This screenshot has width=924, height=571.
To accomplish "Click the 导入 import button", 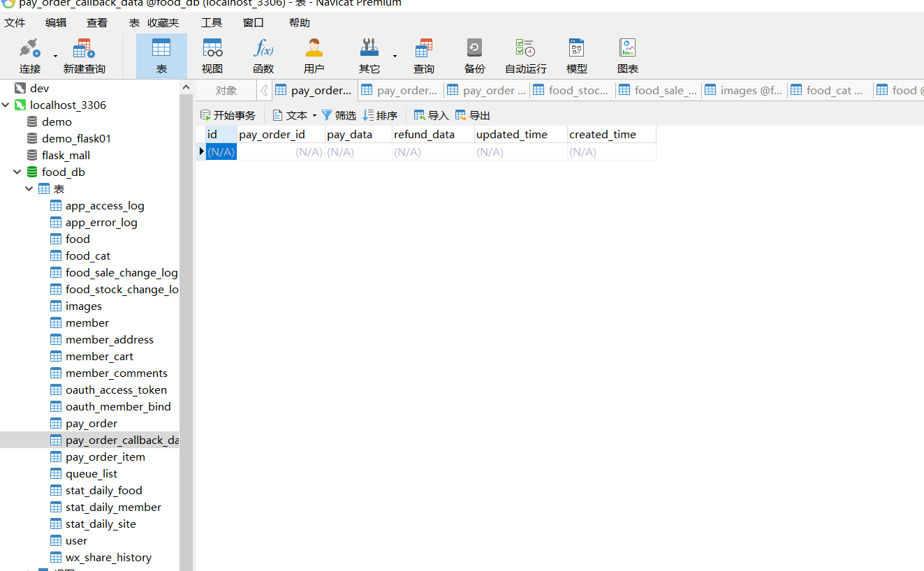I will click(x=431, y=115).
